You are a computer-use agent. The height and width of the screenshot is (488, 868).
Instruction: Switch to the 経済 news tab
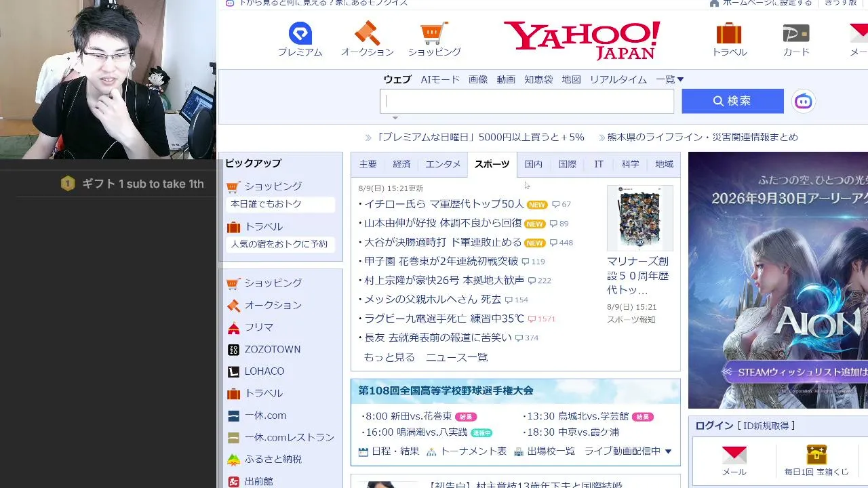[x=401, y=165]
